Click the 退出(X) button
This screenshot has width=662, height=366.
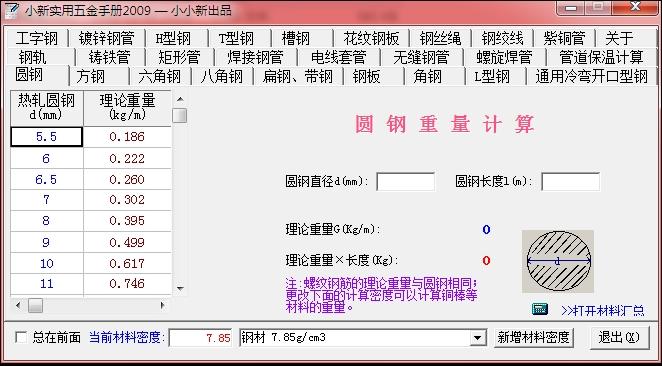[x=619, y=337]
